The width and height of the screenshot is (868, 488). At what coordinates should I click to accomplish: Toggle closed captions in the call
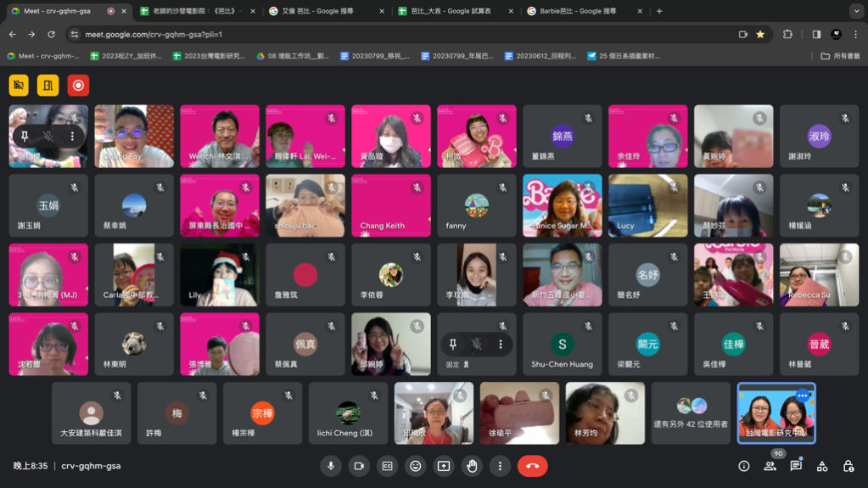pyautogui.click(x=387, y=466)
